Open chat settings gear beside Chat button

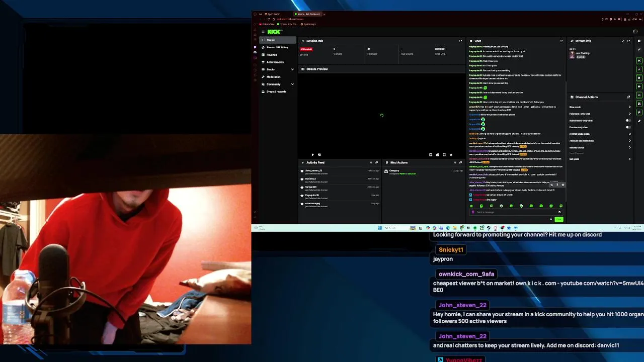pos(551,219)
